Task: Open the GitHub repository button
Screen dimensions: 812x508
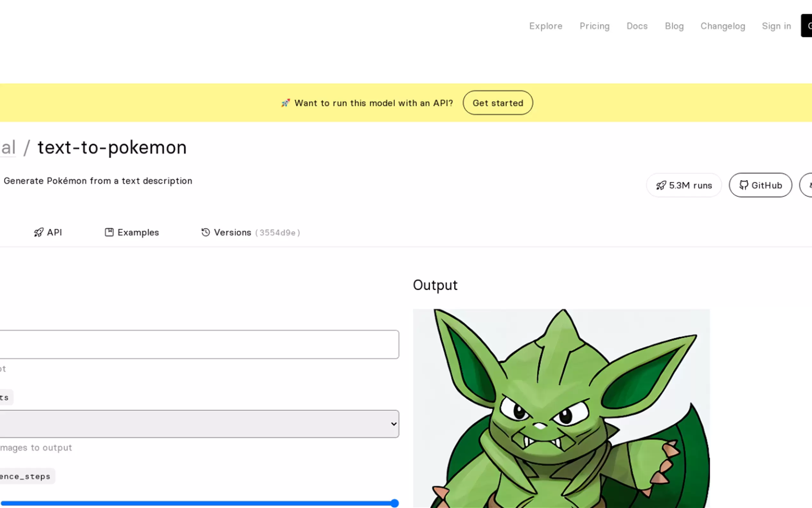Action: [760, 185]
